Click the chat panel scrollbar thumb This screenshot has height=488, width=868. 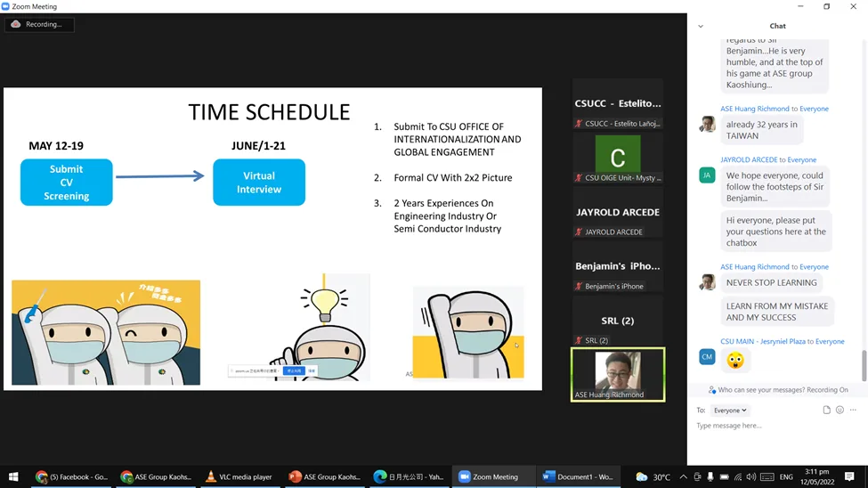coord(863,364)
